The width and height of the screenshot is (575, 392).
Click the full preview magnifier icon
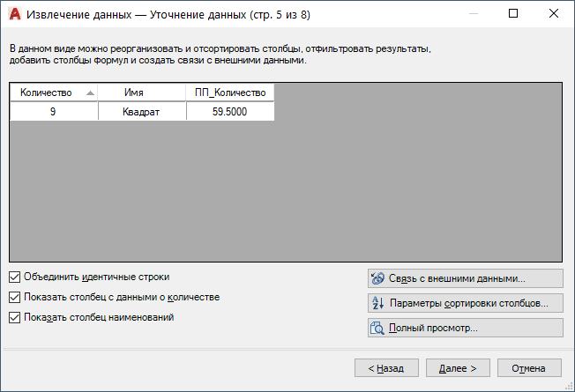pyautogui.click(x=377, y=328)
